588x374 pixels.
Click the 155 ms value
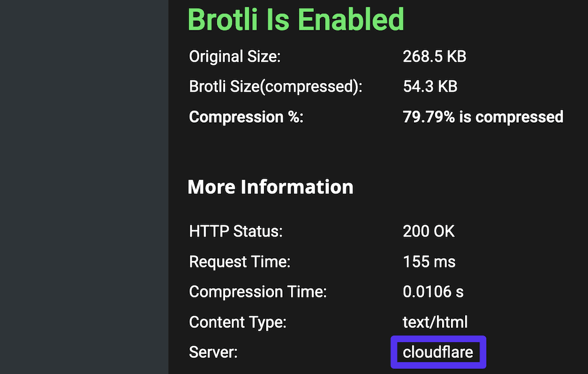click(x=429, y=262)
